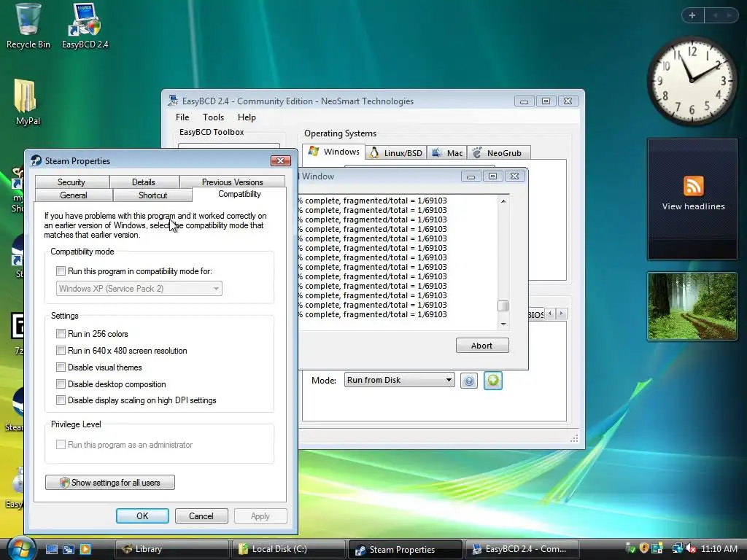Click the tab scroll right arrow near BIOS
747x560 pixels.
point(561,314)
